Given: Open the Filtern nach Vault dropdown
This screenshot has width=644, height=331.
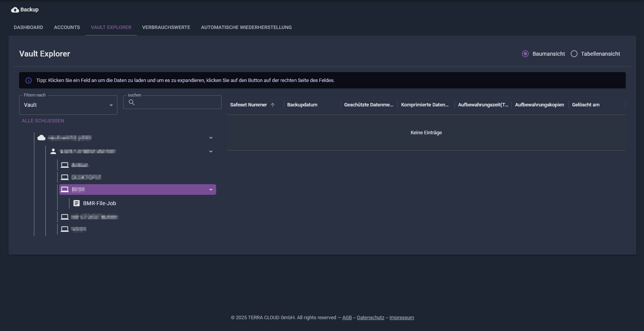Looking at the screenshot, I should coord(68,105).
